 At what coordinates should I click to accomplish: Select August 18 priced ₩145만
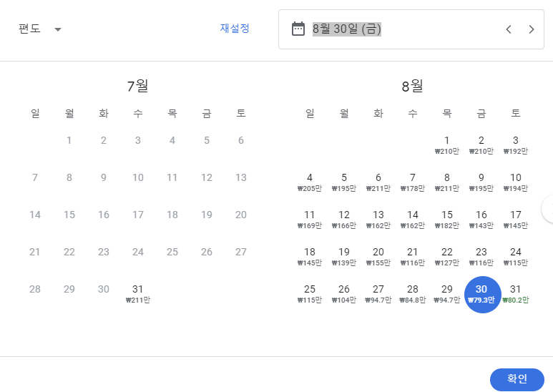310,257
